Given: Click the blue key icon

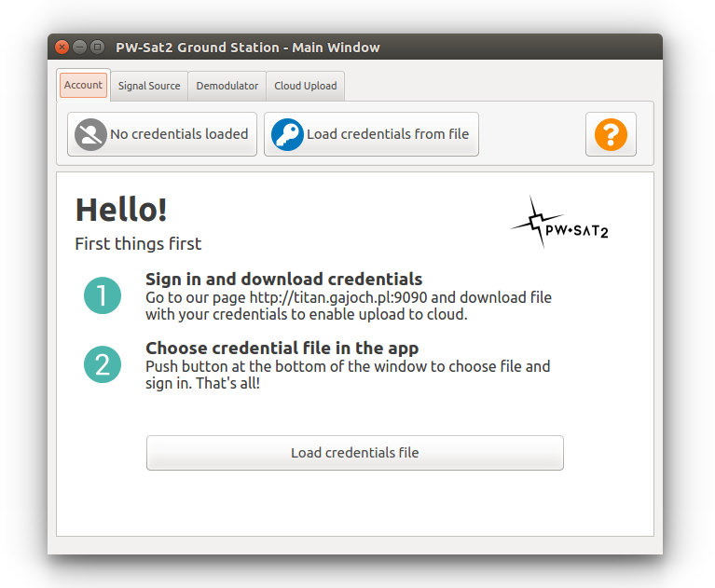Looking at the screenshot, I should pyautogui.click(x=287, y=134).
